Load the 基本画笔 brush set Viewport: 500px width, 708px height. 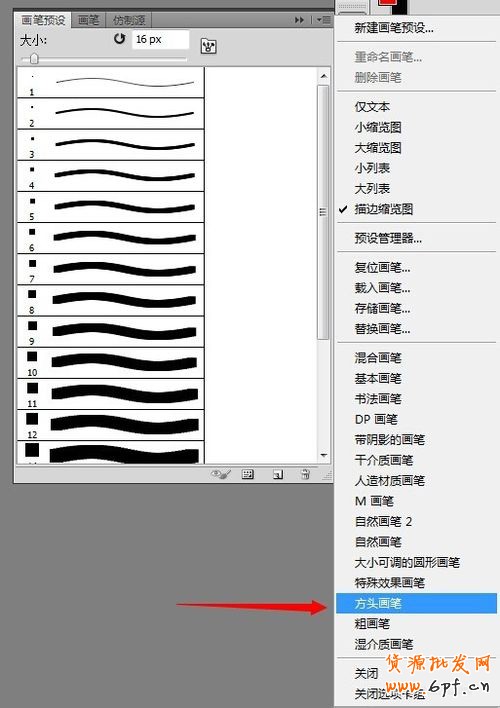click(x=378, y=378)
